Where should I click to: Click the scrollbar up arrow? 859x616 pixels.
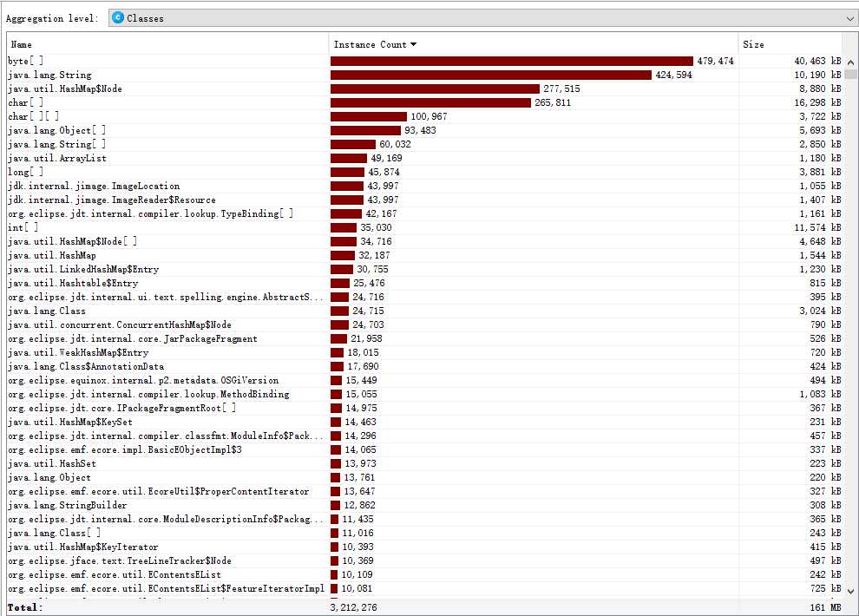coord(850,62)
